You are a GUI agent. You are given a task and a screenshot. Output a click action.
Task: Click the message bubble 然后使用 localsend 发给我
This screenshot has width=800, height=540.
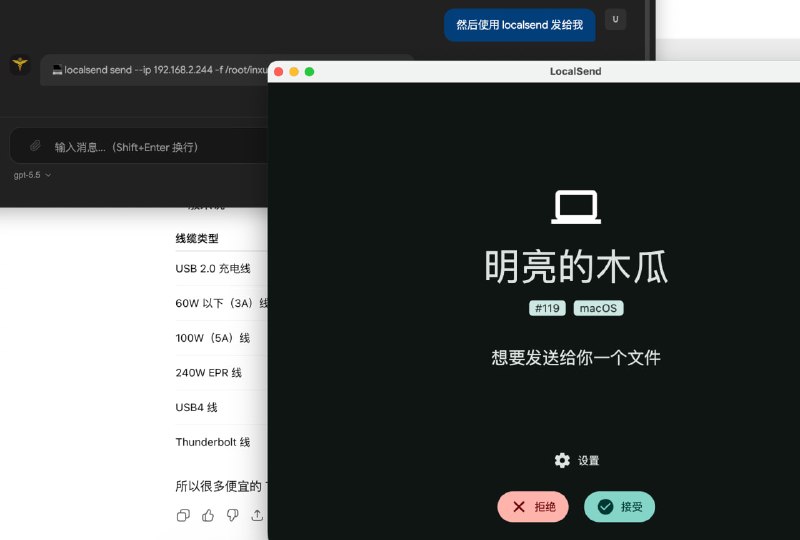pos(519,25)
